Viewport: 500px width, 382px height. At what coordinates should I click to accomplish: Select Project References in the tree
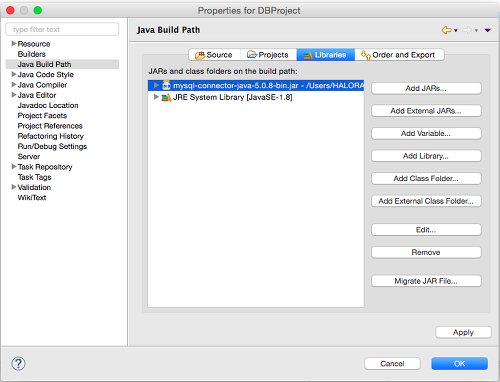50,126
